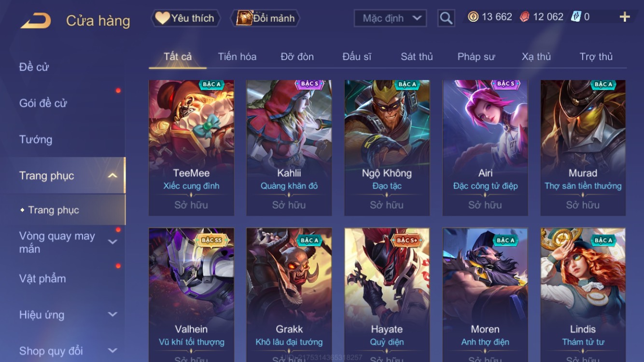Open the search magnifier icon
The width and height of the screenshot is (644, 362).
(x=446, y=18)
